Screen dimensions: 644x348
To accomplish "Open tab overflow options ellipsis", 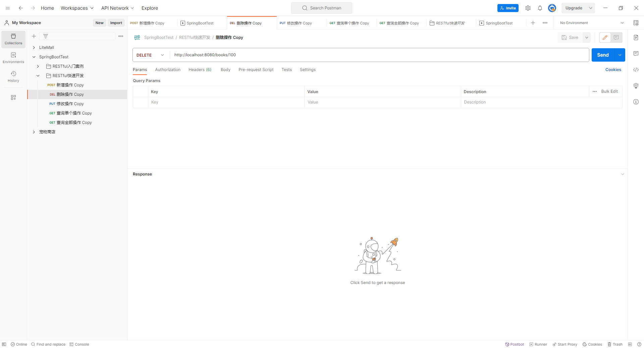I will (545, 23).
